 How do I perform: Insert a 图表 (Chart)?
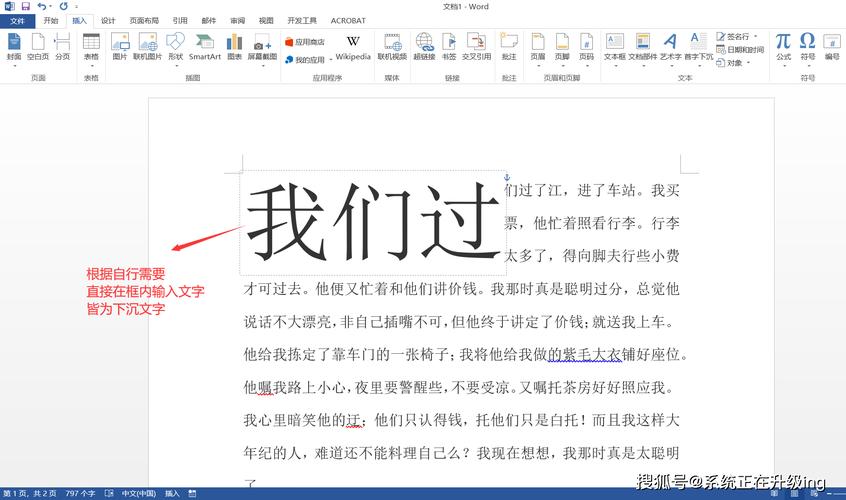pyautogui.click(x=234, y=46)
